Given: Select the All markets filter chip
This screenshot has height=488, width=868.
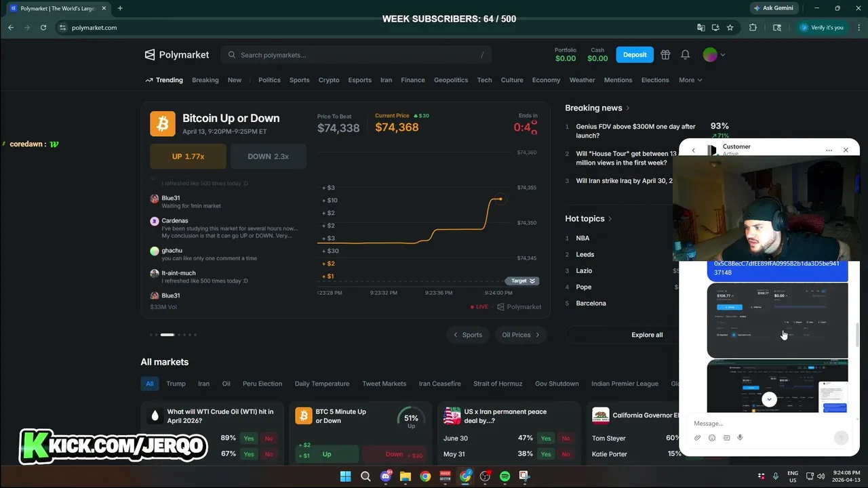Looking at the screenshot, I should (150, 384).
